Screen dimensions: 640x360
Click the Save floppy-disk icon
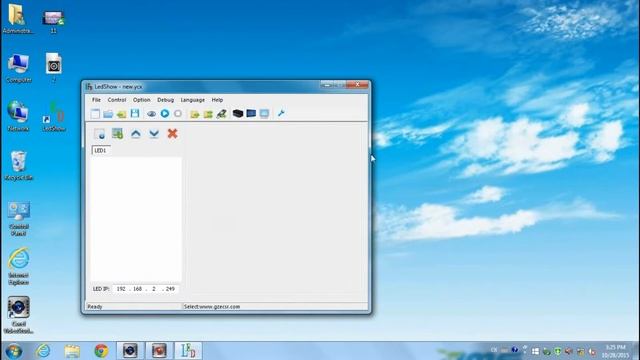click(x=135, y=113)
